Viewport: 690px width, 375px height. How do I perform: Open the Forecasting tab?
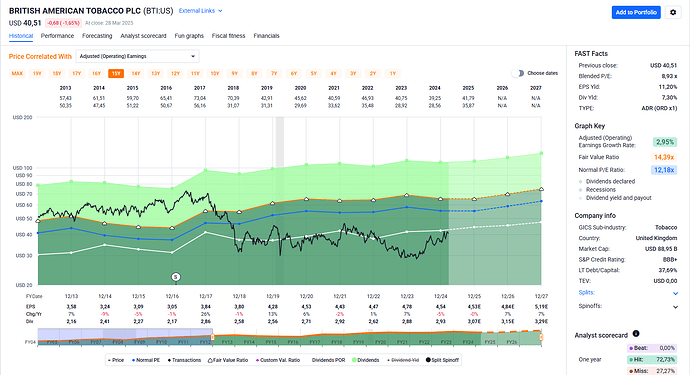(97, 36)
